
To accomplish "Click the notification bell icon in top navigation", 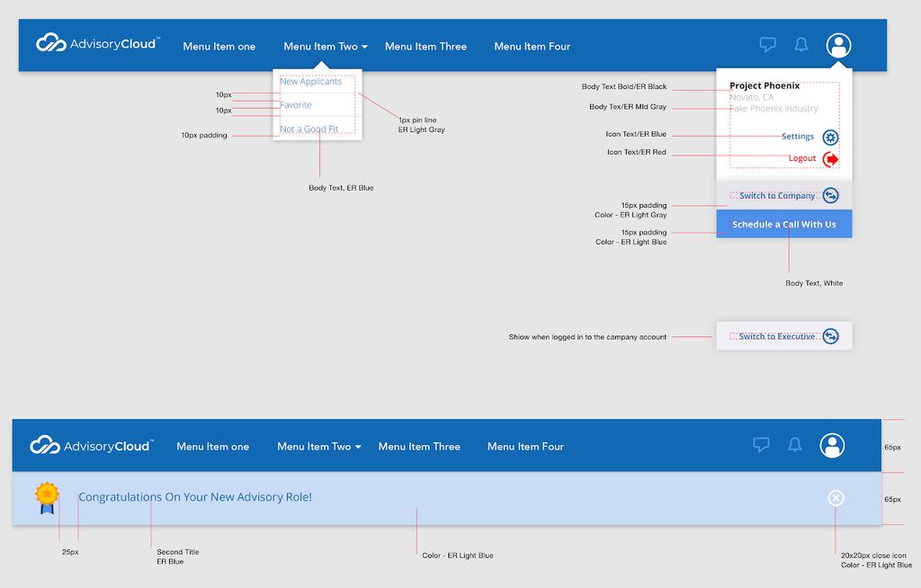I will (801, 45).
